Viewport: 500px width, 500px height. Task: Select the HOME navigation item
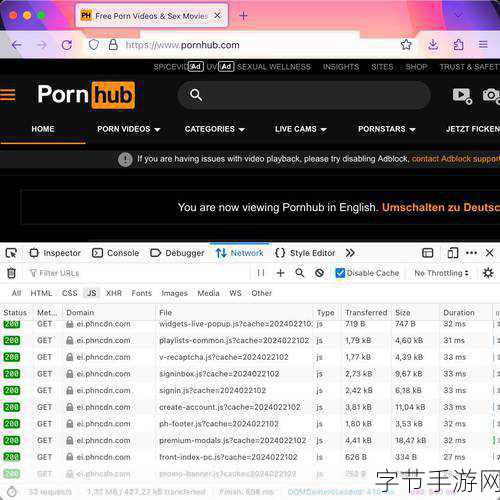tap(43, 129)
